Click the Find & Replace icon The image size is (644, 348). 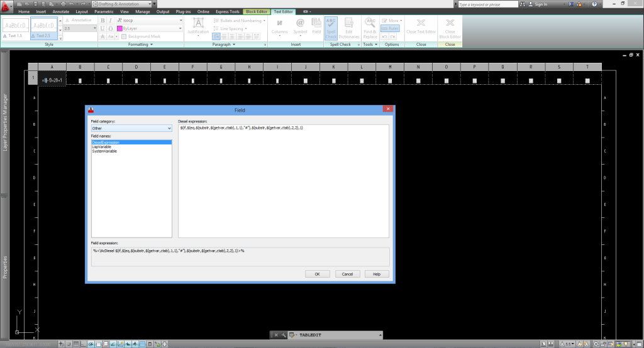click(370, 28)
